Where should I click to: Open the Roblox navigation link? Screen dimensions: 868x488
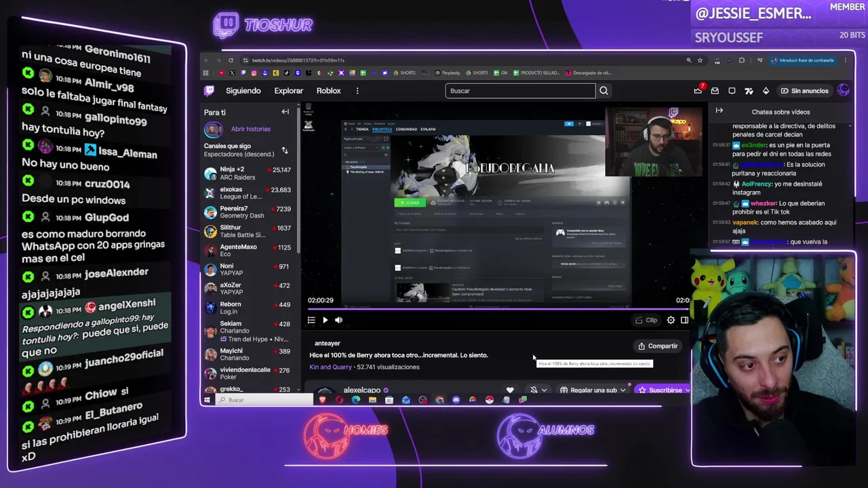coord(329,91)
